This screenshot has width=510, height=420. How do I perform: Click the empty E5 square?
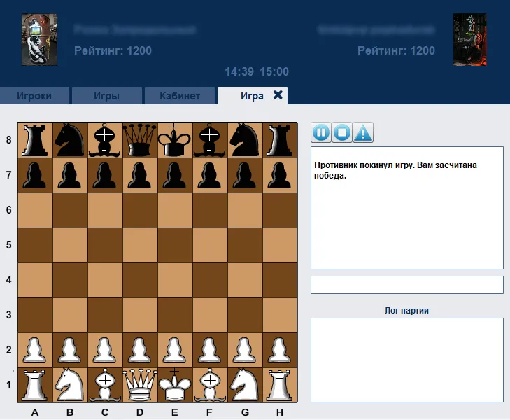pyautogui.click(x=175, y=245)
